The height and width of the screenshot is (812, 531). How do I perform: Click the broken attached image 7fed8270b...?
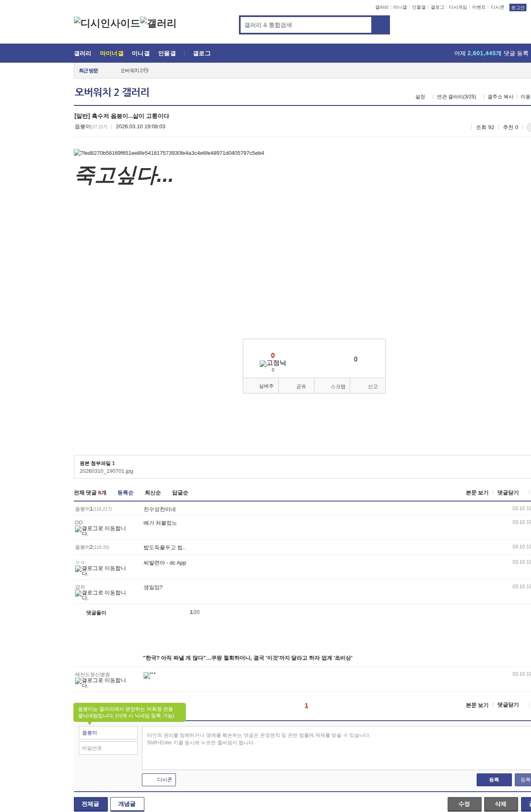[x=169, y=153]
